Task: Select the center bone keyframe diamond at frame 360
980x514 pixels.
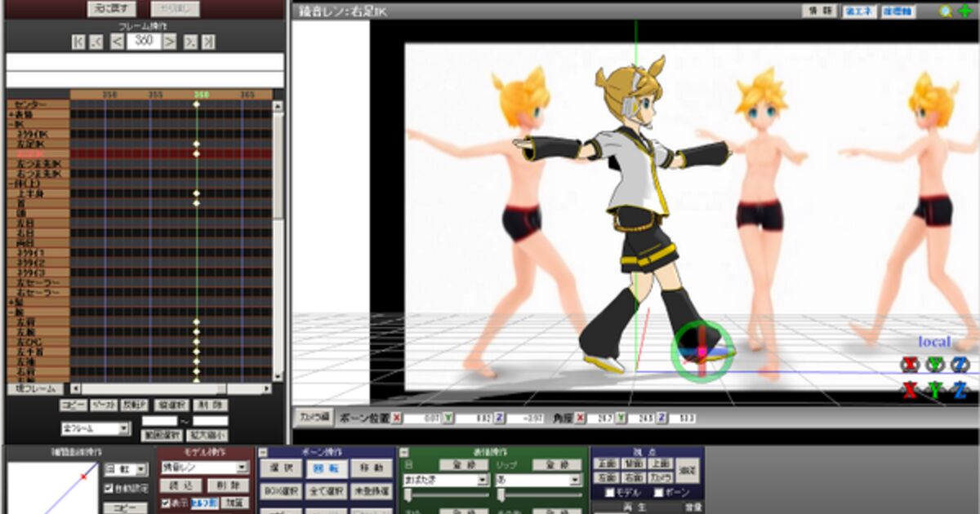Action: [196, 104]
